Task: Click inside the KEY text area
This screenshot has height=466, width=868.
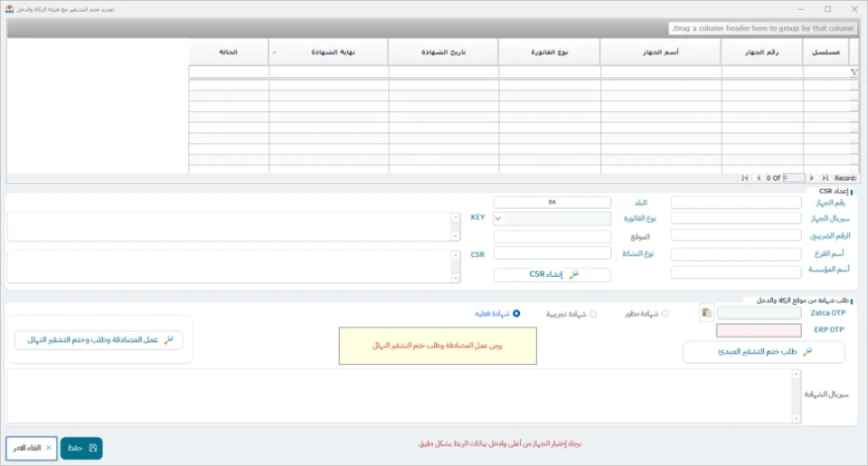Action: (229, 226)
